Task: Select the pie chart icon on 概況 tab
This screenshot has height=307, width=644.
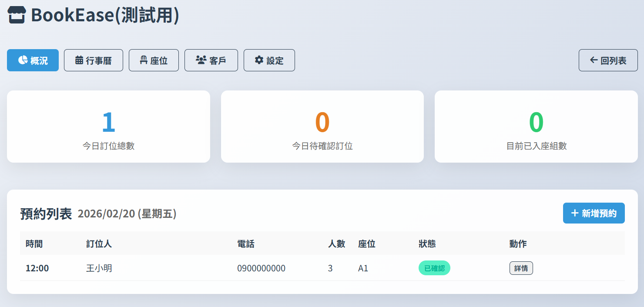Action: 22,60
